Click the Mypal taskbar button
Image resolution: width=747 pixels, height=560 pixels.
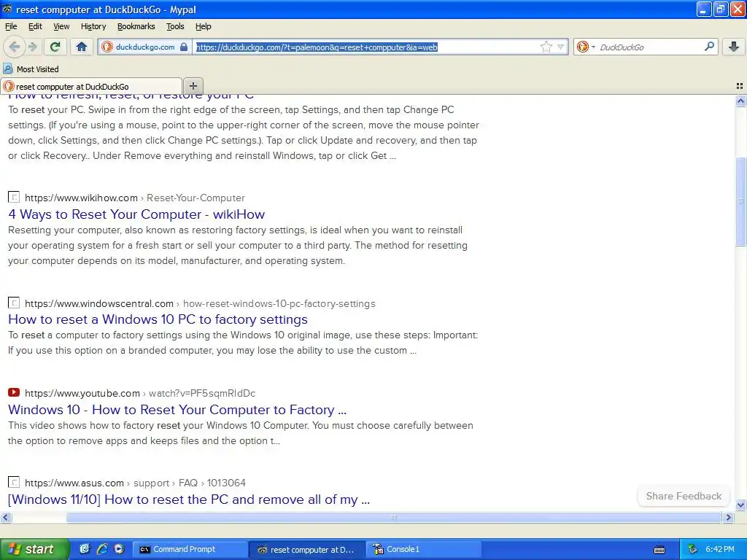click(307, 549)
